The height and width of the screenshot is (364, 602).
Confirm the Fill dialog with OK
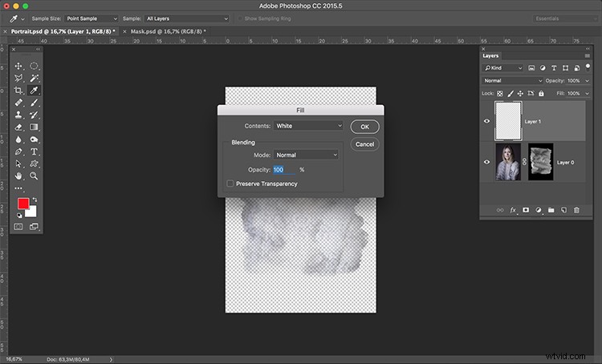click(x=364, y=127)
